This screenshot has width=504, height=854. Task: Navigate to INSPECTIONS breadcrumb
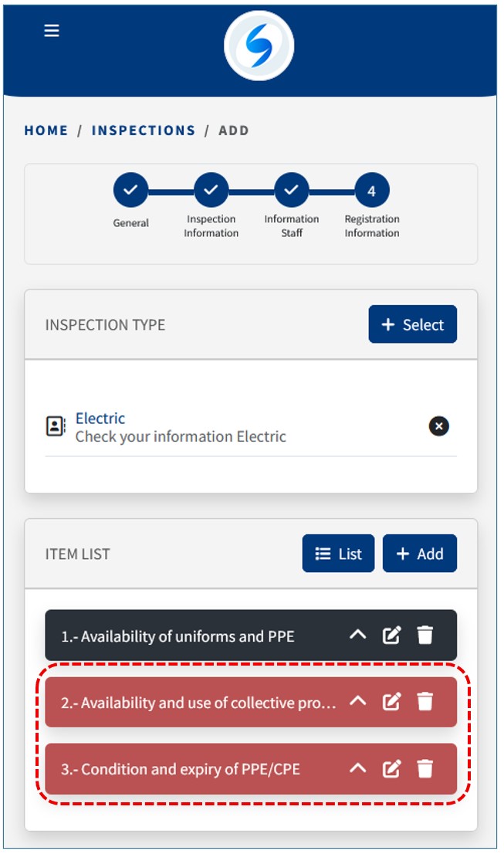point(144,130)
